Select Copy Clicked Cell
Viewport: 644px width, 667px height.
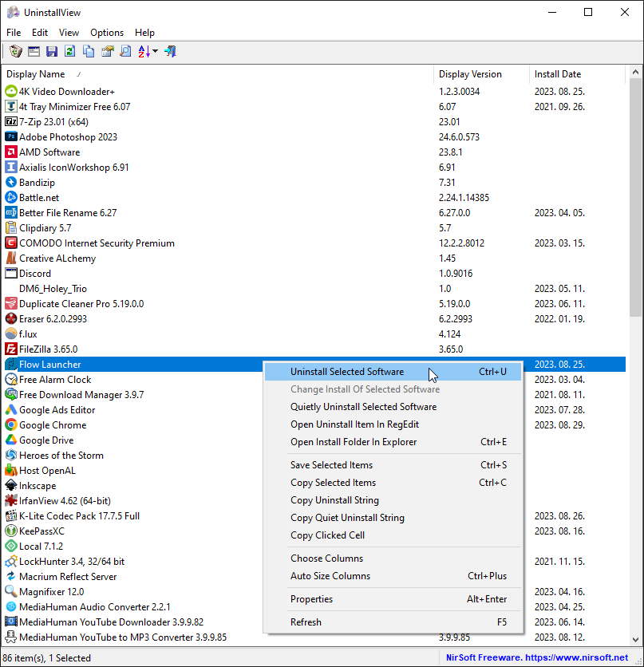pos(393,535)
